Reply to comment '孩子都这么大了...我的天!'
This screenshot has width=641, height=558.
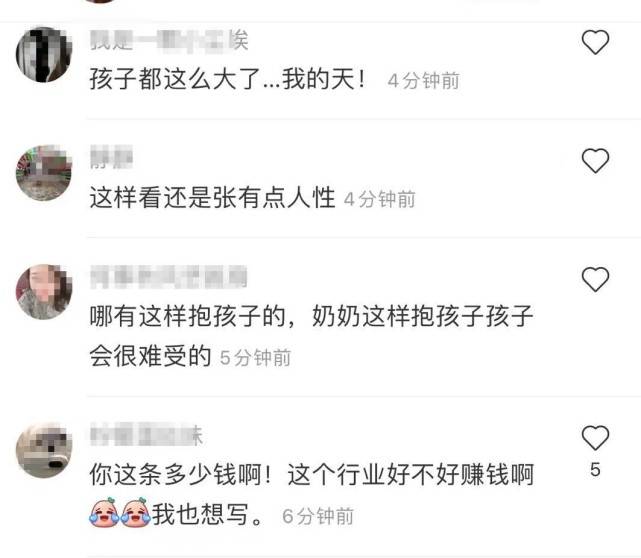228,79
